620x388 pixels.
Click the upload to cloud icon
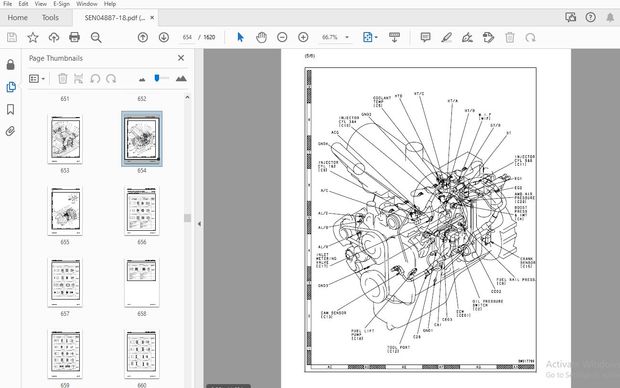pyautogui.click(x=54, y=37)
